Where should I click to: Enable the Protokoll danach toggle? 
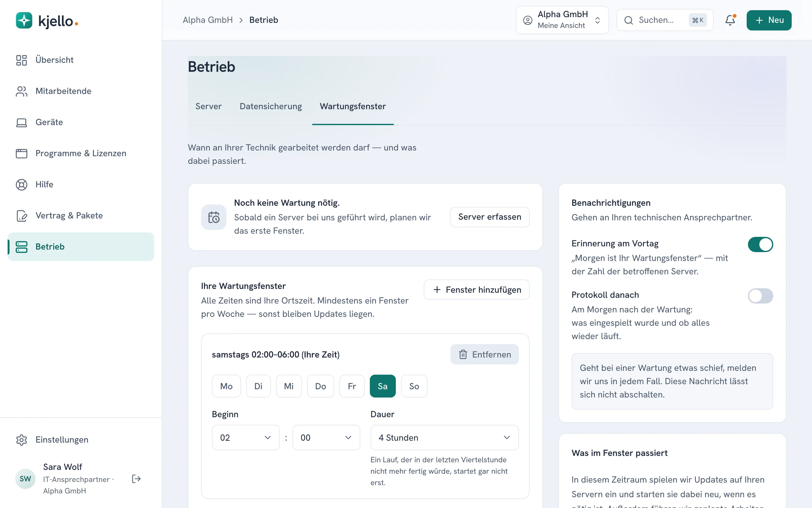click(x=760, y=296)
